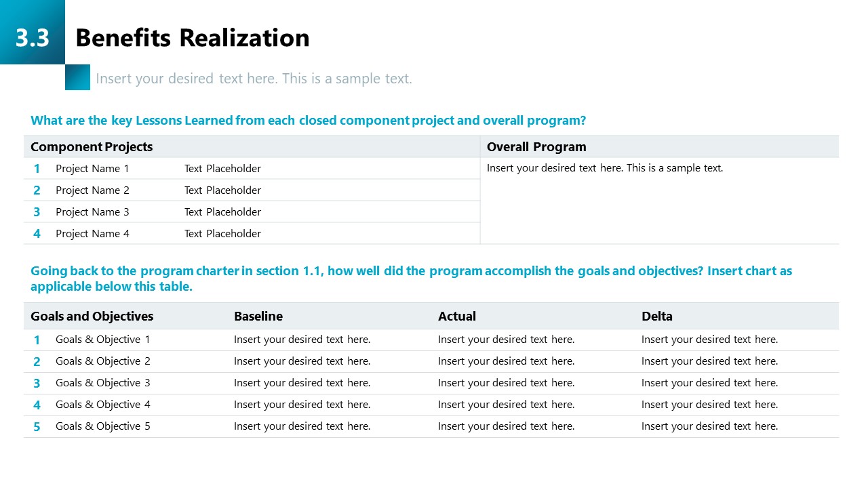Image resolution: width=868 pixels, height=488 pixels.
Task: Select the Component Projects column header
Action: 92,147
